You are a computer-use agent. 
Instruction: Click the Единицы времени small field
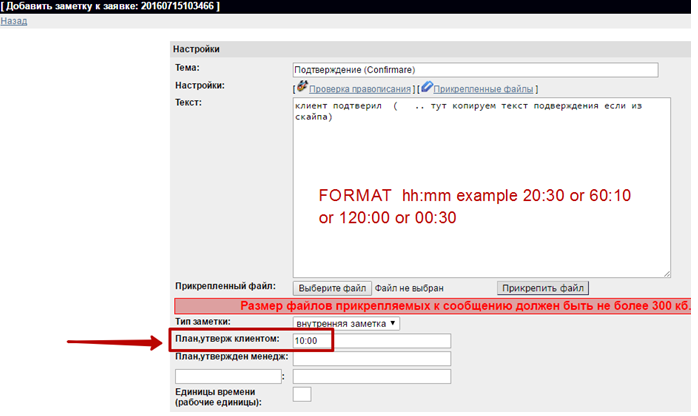point(302,394)
